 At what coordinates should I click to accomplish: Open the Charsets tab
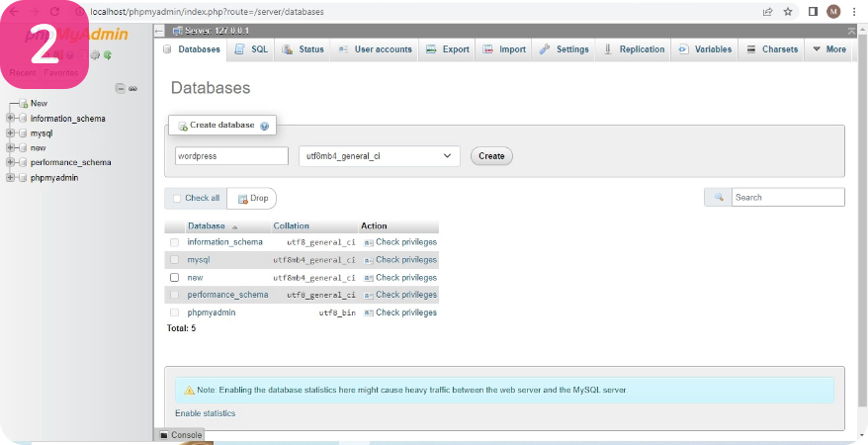pyautogui.click(x=772, y=49)
